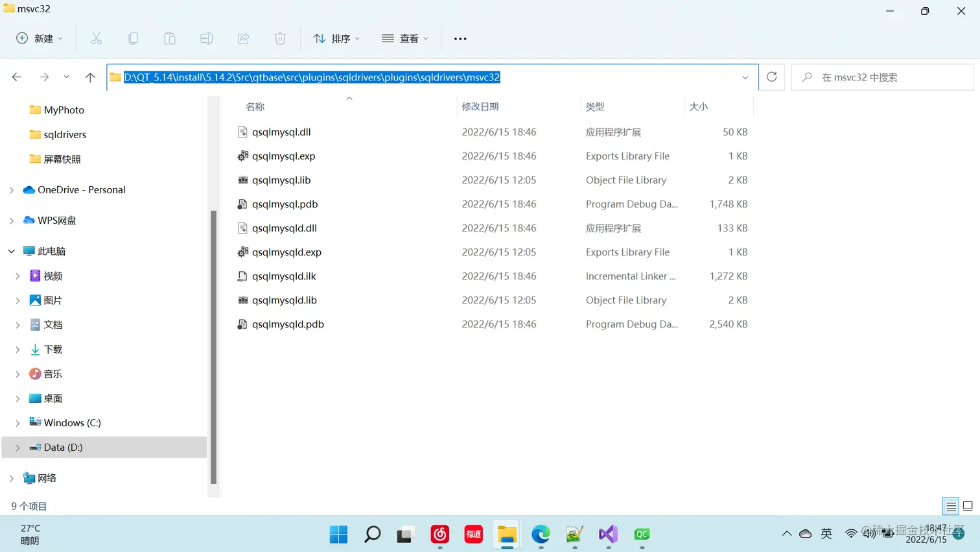
Task: Open Task View in taskbar
Action: (x=406, y=534)
